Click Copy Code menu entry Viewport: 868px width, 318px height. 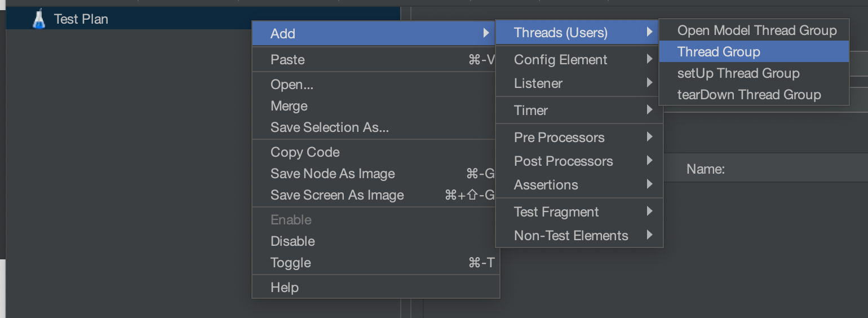[375, 152]
